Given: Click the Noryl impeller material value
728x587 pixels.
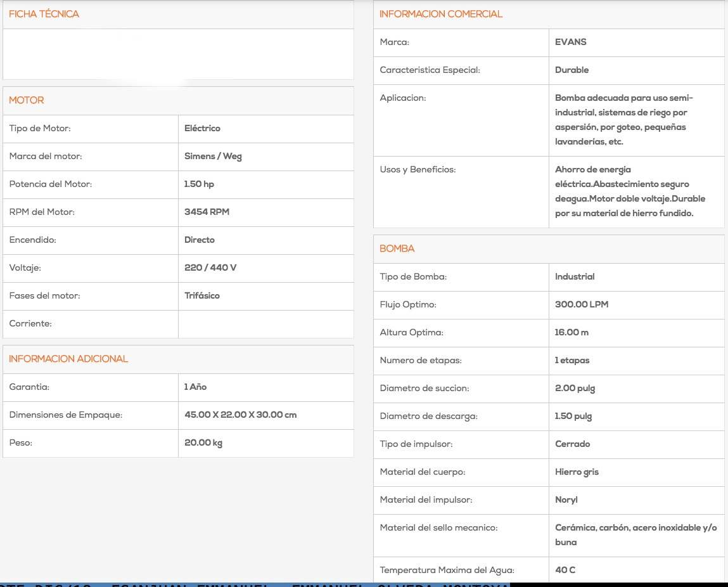Looking at the screenshot, I should pos(566,500).
